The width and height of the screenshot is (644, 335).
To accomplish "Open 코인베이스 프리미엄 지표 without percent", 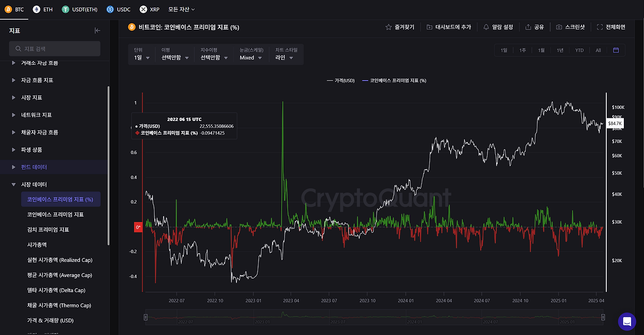I will coord(55,215).
